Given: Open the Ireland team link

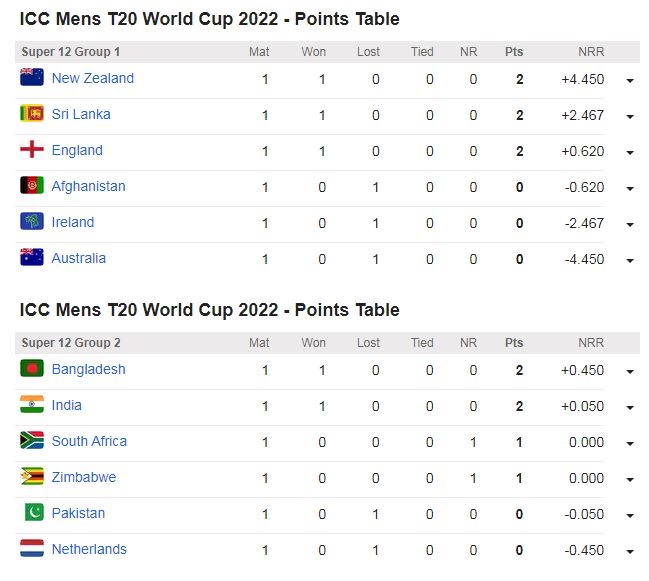Looking at the screenshot, I should [x=73, y=222].
